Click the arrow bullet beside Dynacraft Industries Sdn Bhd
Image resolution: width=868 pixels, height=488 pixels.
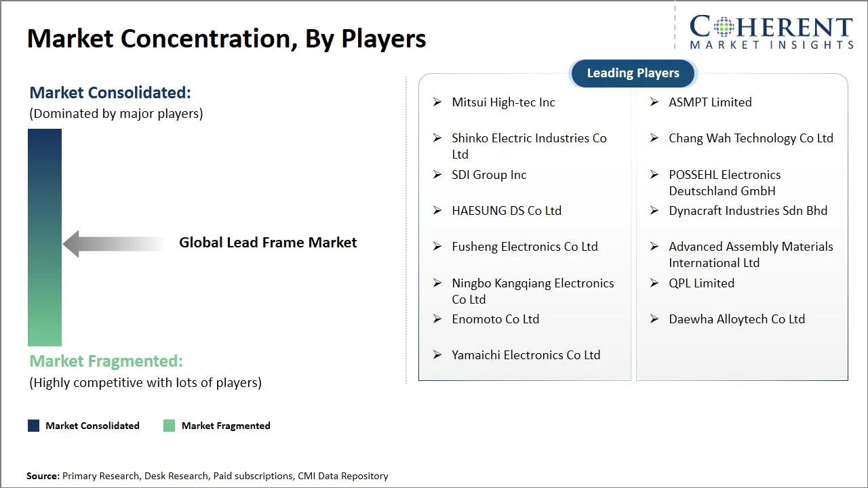tap(654, 211)
